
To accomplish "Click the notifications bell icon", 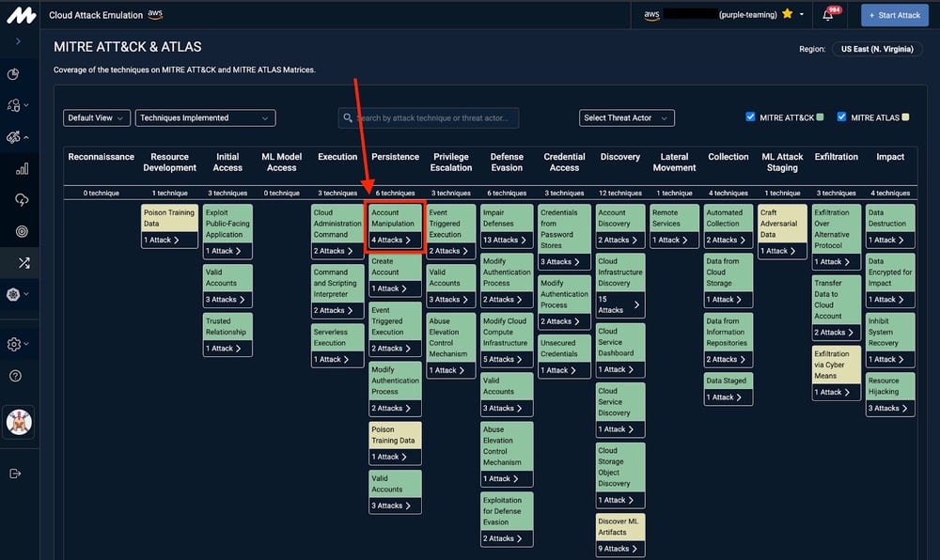I will pyautogui.click(x=828, y=15).
